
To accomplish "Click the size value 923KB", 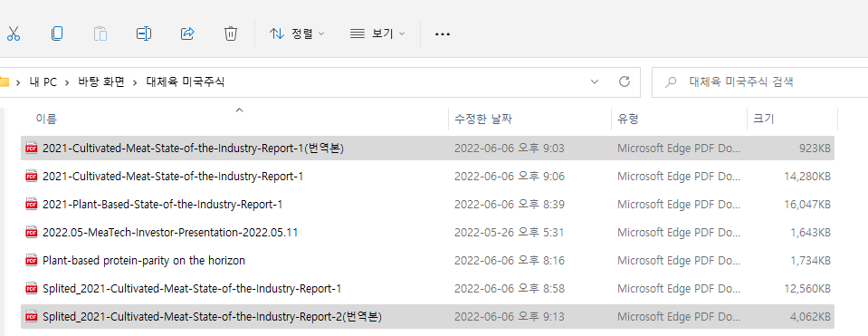I will coord(816,149).
